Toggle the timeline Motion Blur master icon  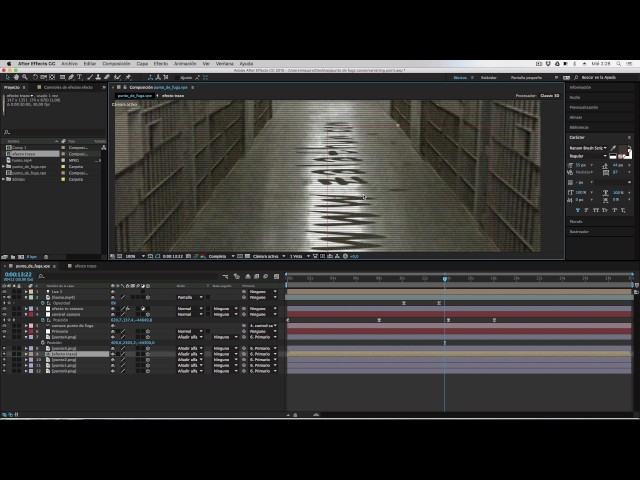(266, 277)
